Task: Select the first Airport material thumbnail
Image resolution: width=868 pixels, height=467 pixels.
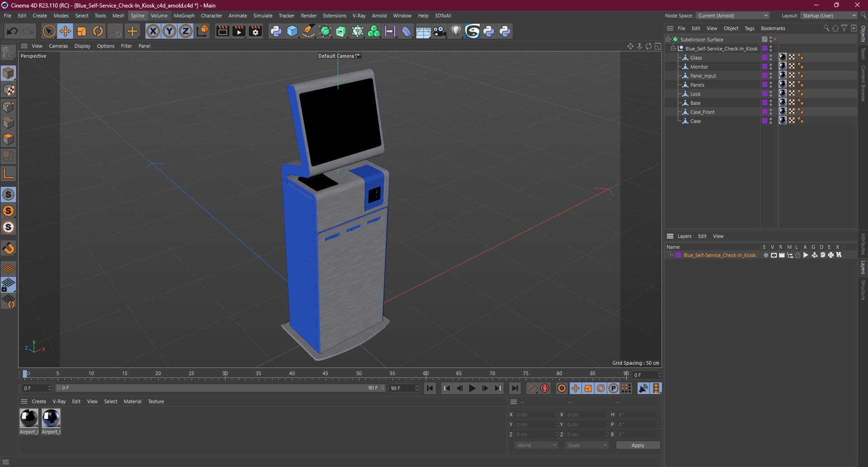Action: pos(29,418)
